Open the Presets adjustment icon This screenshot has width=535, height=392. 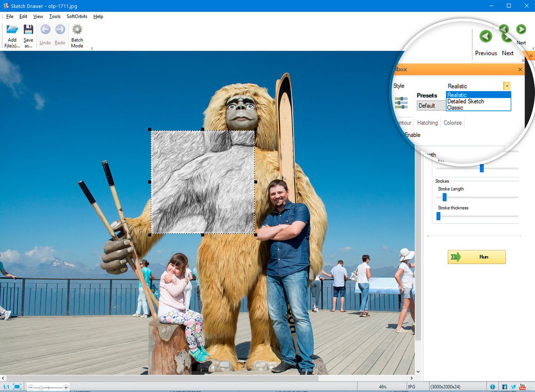click(x=401, y=102)
